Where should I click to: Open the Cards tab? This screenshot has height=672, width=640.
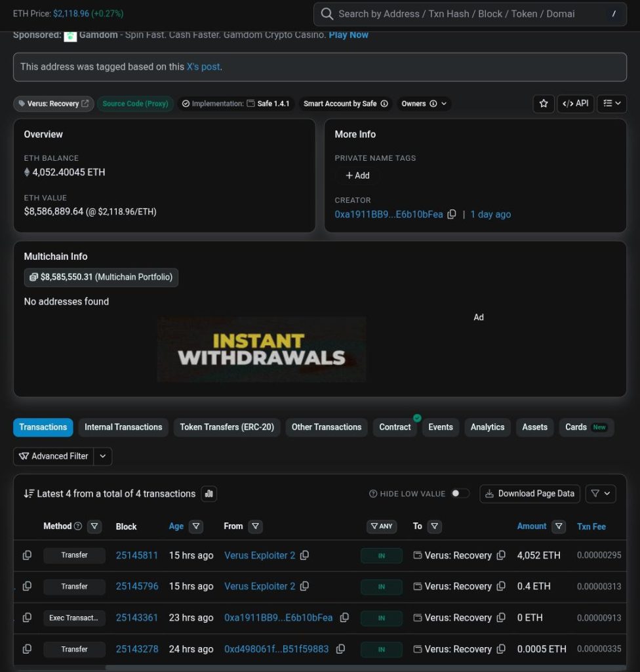coord(586,427)
